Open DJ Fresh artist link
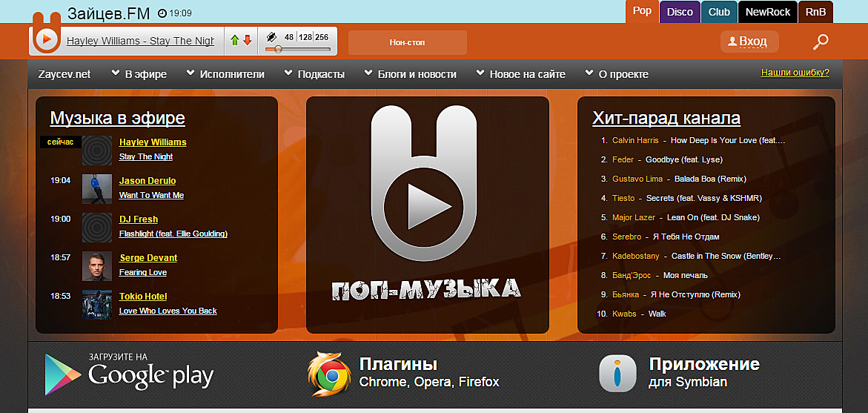The width and height of the screenshot is (868, 413). [139, 219]
